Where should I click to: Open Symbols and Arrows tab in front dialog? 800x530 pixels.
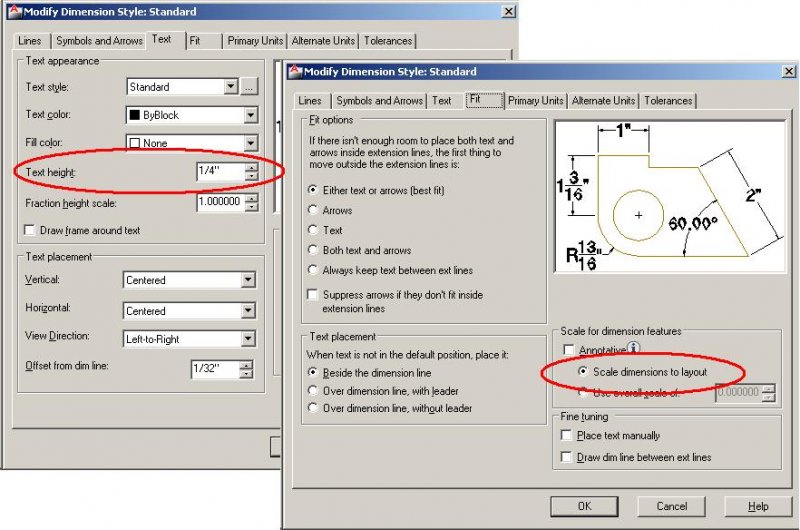pos(380,101)
